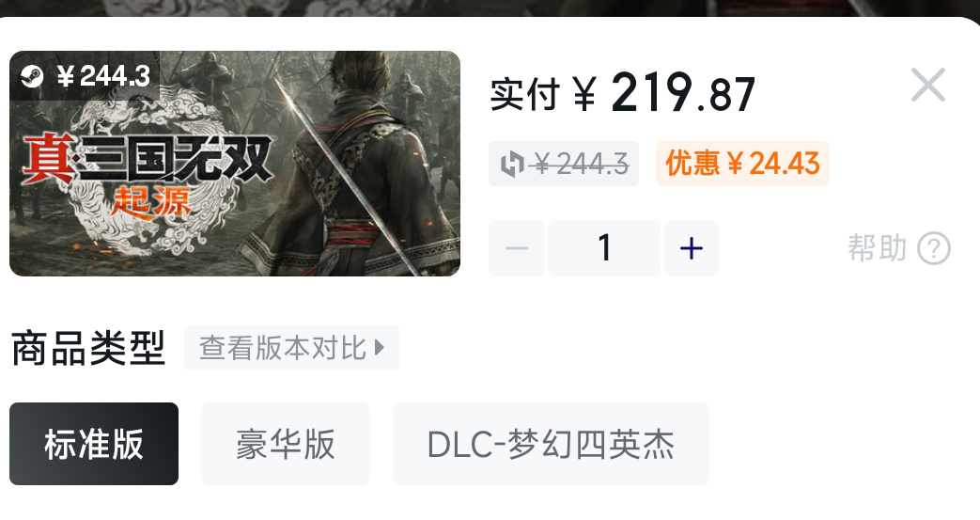Select the 标准版 edition option
The width and height of the screenshot is (980, 520).
(94, 444)
